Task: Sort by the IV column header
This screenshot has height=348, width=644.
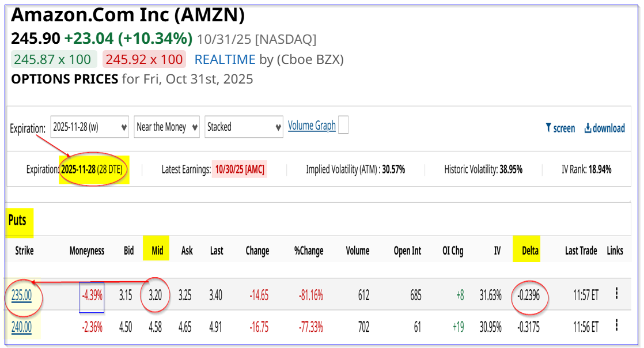Action: (497, 251)
